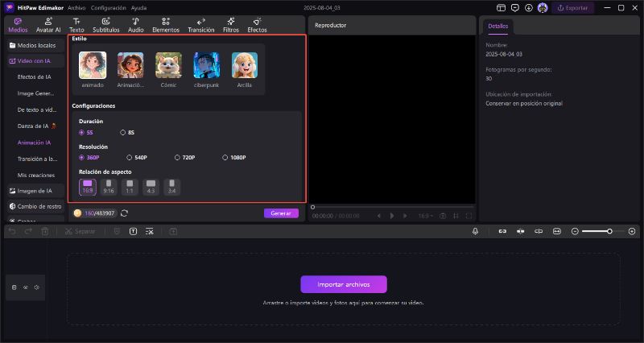Choose the Arcilla style thumbnail
The image size is (644, 343).
(x=245, y=65)
